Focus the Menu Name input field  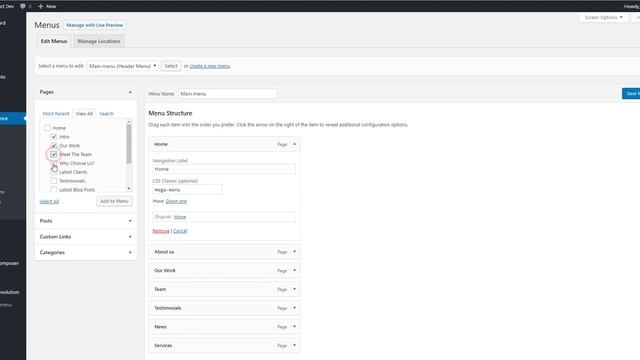(227, 94)
